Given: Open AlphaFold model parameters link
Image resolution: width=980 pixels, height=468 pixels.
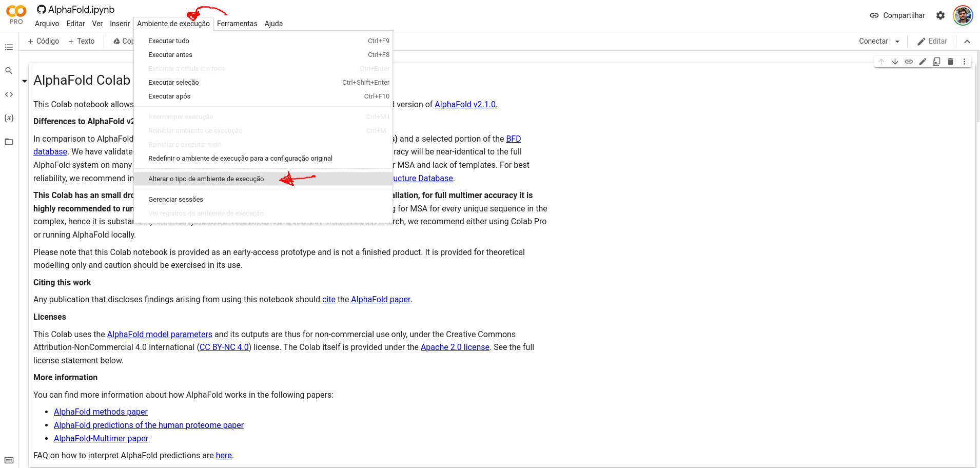Looking at the screenshot, I should 160,335.
